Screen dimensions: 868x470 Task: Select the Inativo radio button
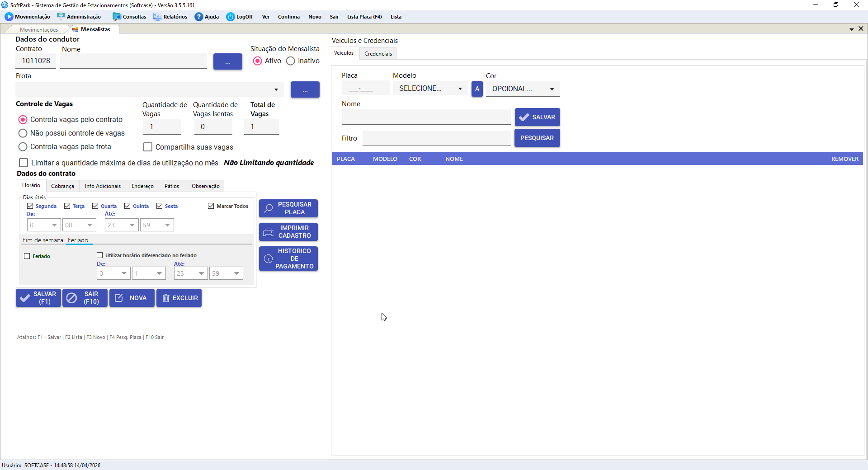click(x=291, y=61)
